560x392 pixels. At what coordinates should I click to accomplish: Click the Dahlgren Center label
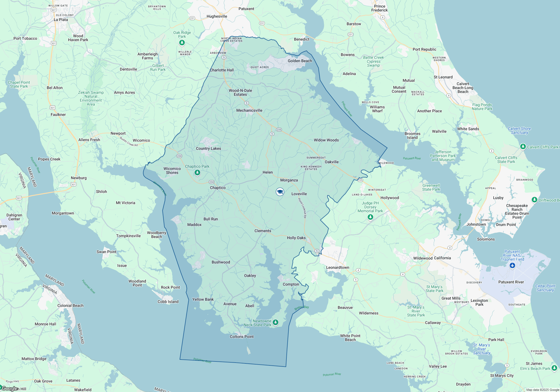click(x=14, y=217)
